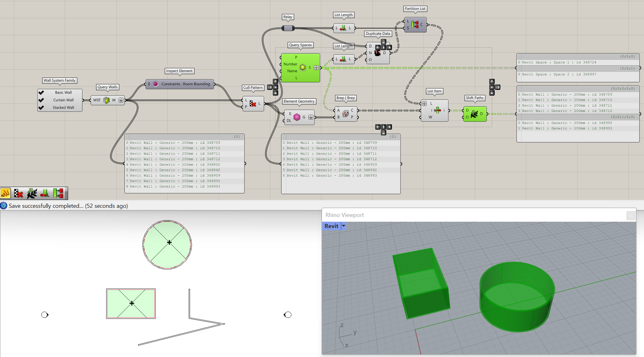Viewport: 644px width, 357px height.
Task: Click the Constraints : Room Bounding component
Action: 185,84
